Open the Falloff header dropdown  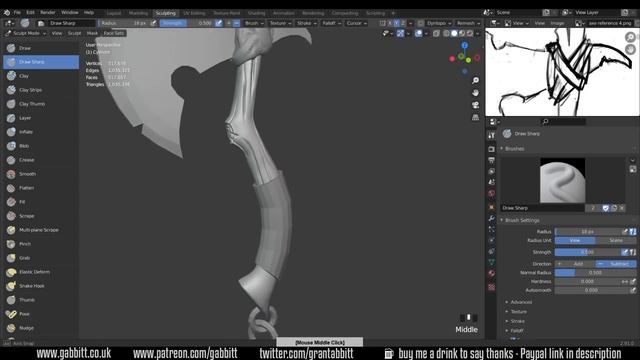pos(331,23)
